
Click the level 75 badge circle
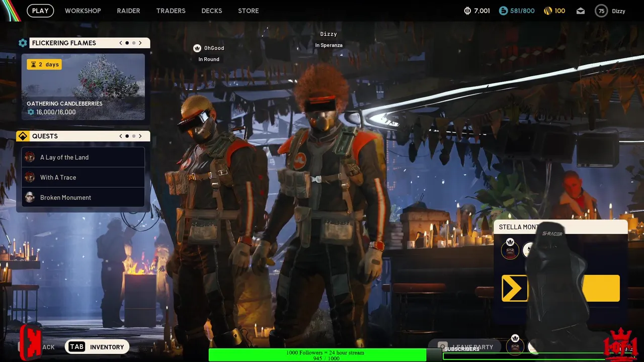click(601, 11)
